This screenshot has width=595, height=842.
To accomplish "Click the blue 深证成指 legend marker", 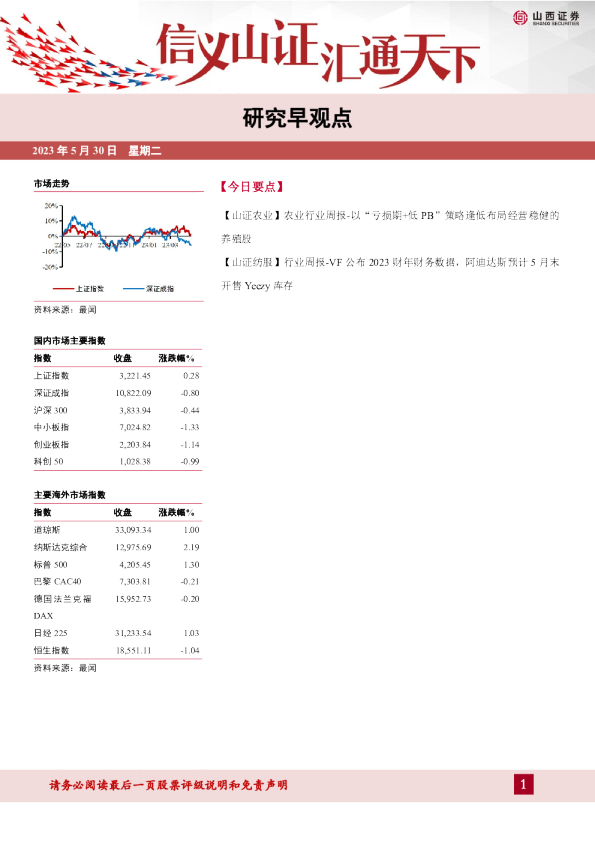I will [x=133, y=289].
